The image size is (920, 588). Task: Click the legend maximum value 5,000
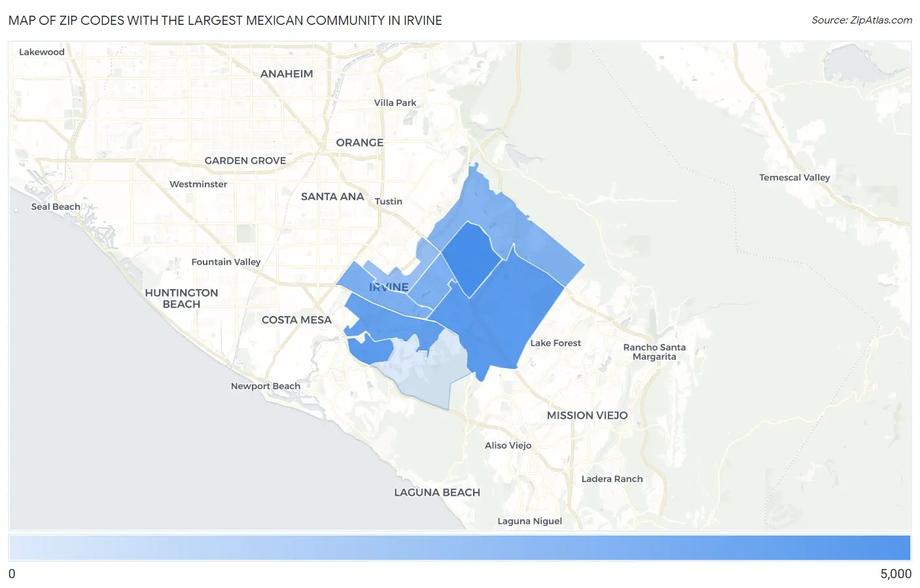(x=896, y=574)
